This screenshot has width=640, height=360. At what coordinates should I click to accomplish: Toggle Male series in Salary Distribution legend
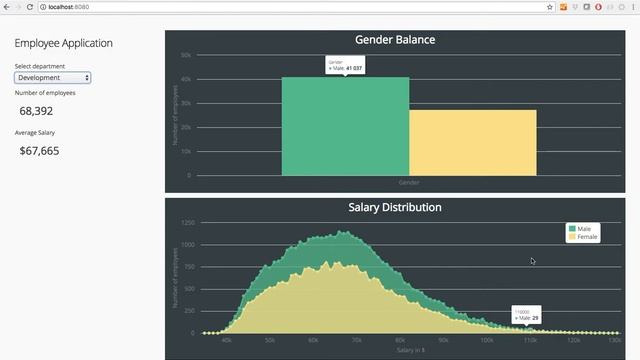tap(580, 229)
